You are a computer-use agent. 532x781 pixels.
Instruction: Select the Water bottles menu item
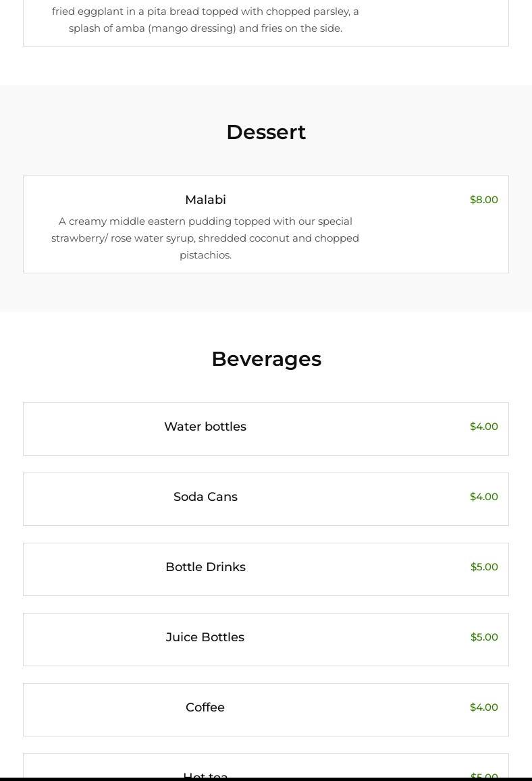[205, 427]
